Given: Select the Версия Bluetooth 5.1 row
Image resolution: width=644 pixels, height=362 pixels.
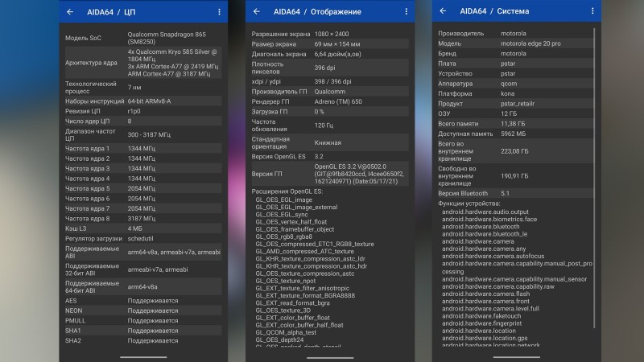Looking at the screenshot, I should tap(515, 193).
